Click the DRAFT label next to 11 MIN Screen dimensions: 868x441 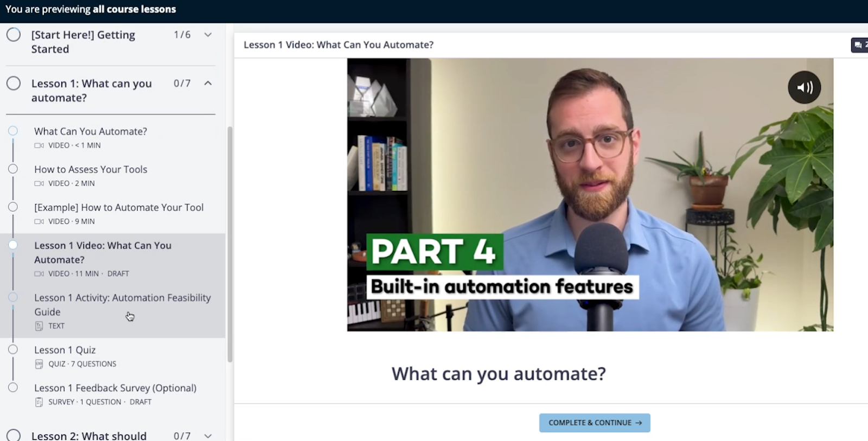pos(118,274)
